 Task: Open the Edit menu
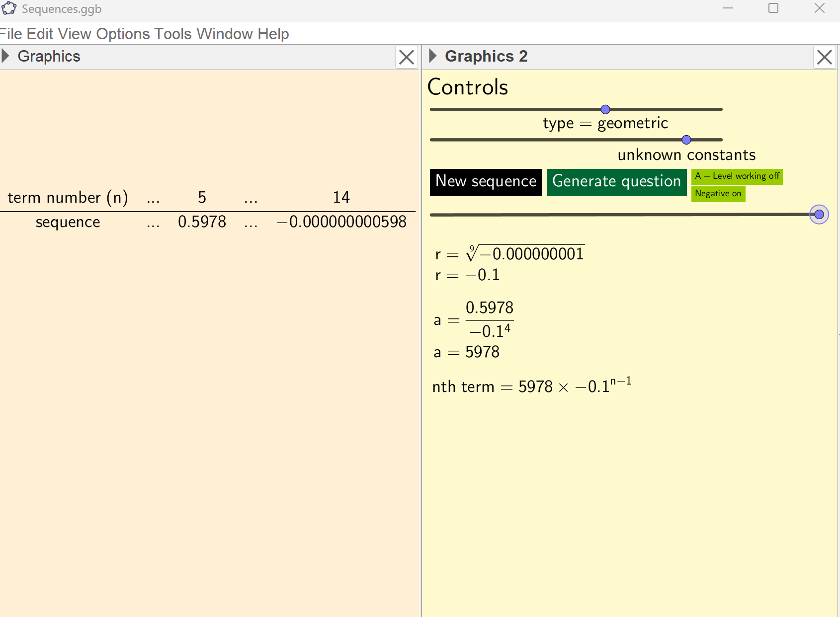42,34
